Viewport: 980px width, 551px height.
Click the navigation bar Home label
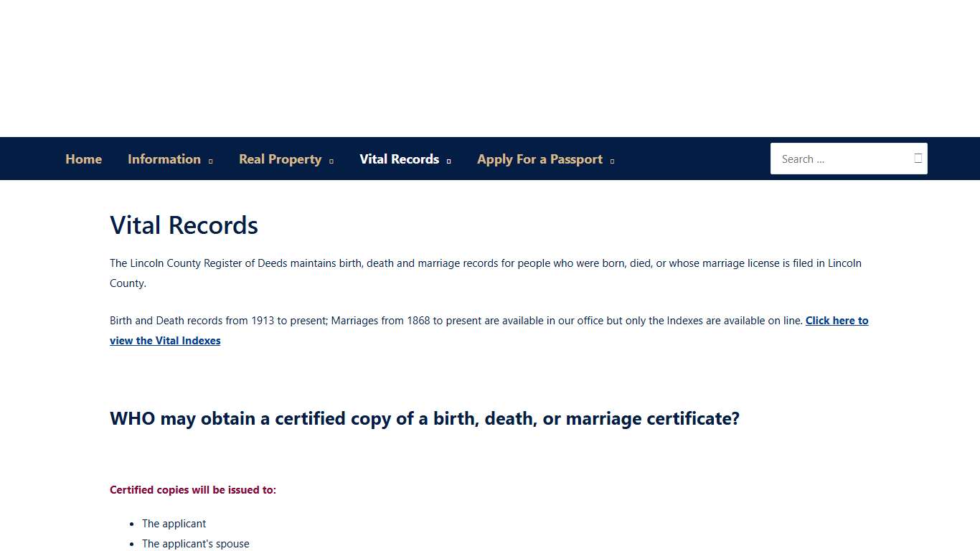coord(83,159)
